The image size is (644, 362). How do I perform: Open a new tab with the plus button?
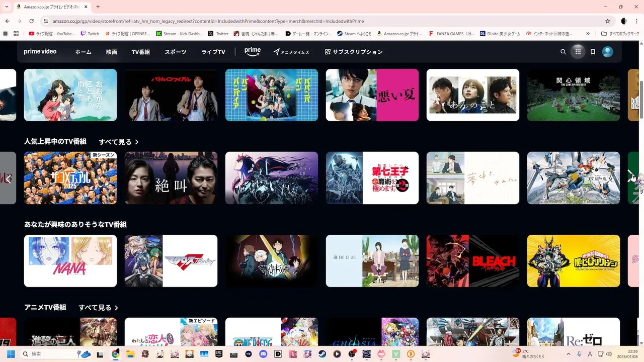point(98,7)
